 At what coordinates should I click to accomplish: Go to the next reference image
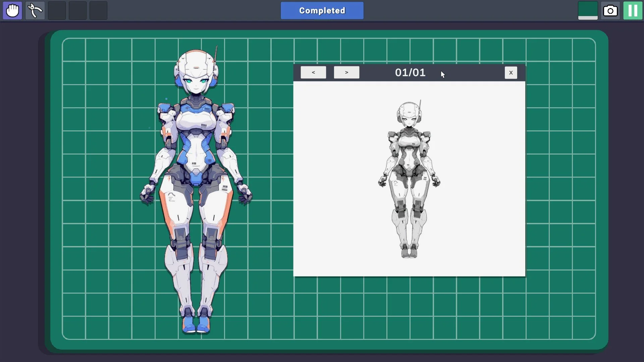pos(346,72)
